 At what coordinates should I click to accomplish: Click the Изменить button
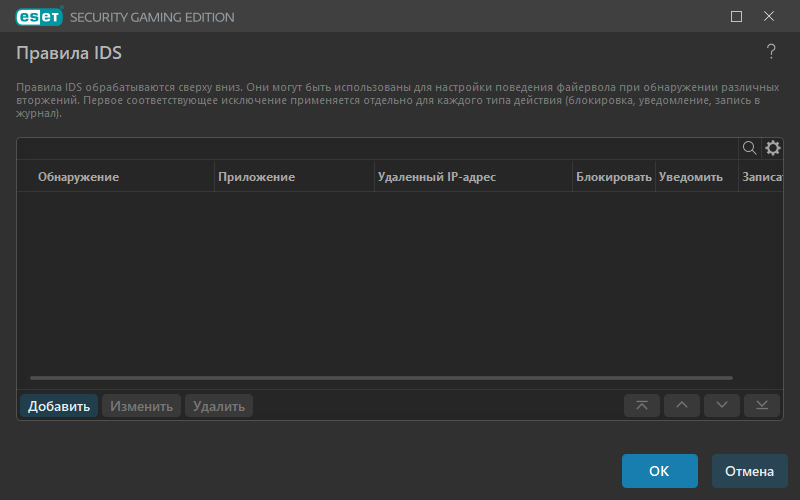pyautogui.click(x=141, y=406)
